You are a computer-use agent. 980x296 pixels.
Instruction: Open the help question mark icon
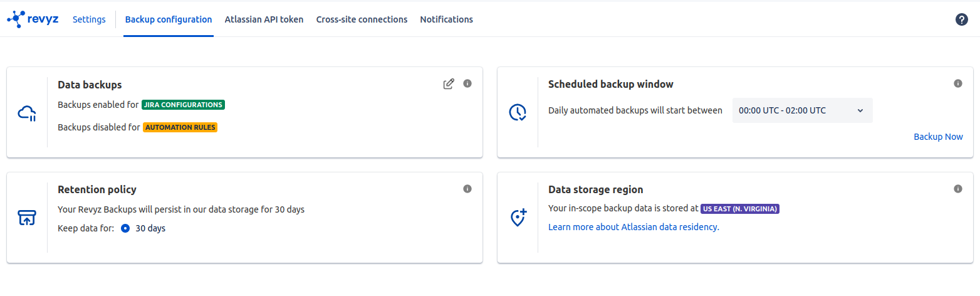click(961, 19)
